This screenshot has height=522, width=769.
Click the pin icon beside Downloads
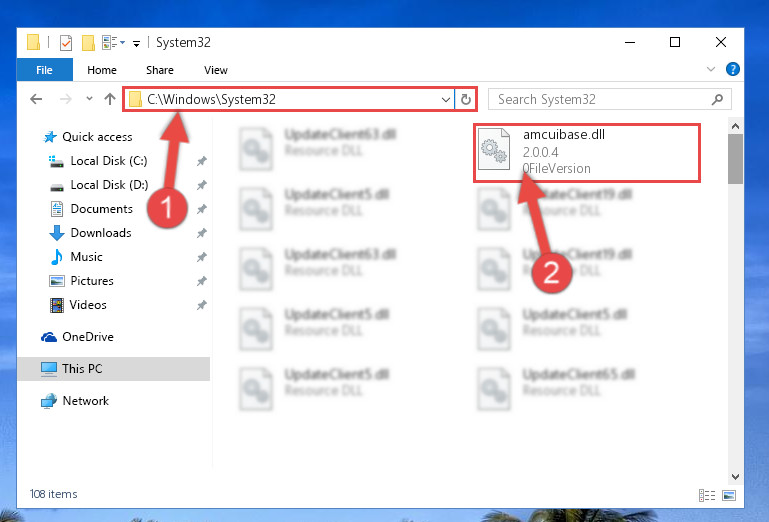click(202, 233)
